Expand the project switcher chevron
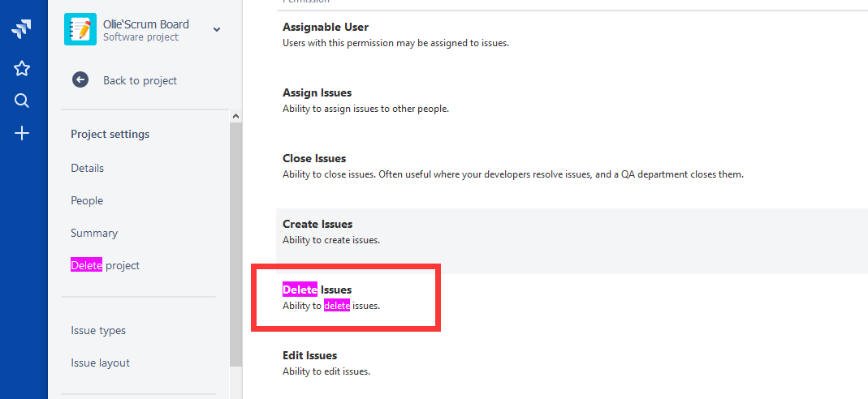Screen dimensions: 868x399 (217, 30)
